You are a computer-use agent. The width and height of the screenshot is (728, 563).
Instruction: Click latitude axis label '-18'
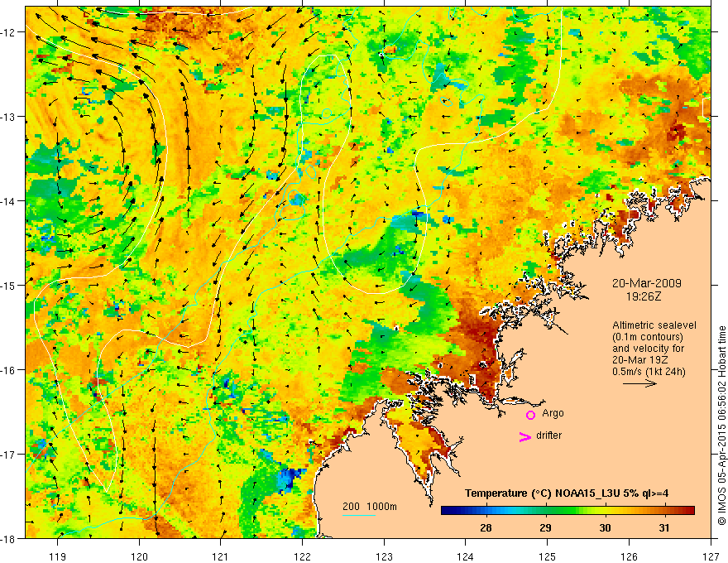(x=9, y=539)
